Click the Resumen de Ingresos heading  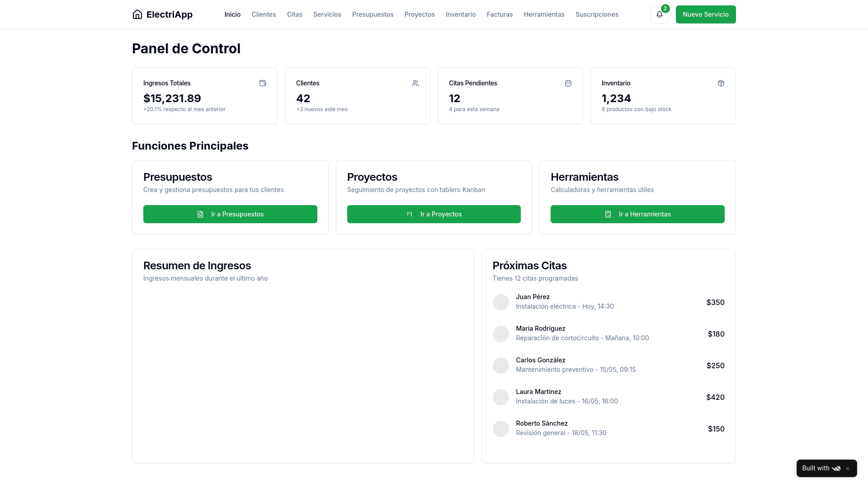point(197,266)
